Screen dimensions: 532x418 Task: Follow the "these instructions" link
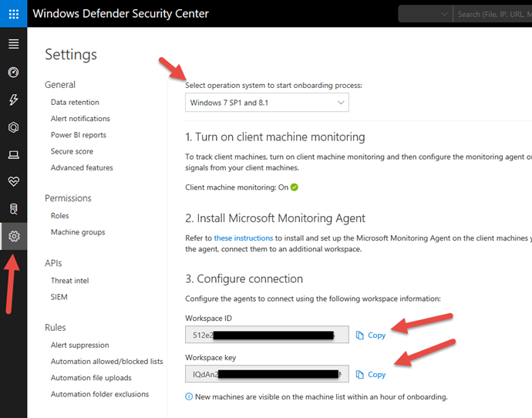244,238
